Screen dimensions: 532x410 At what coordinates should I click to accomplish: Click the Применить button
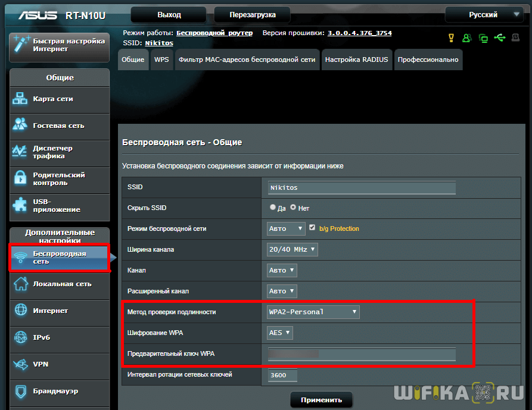(x=321, y=400)
